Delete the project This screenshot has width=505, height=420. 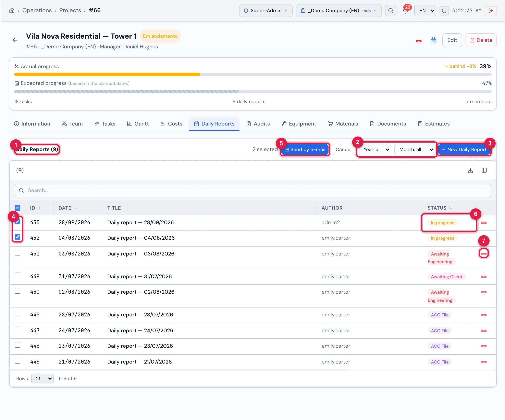[481, 40]
